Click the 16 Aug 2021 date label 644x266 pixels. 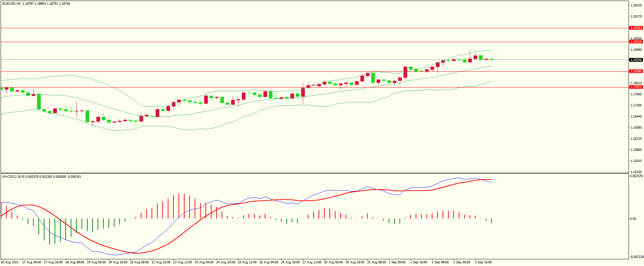pos(10,262)
